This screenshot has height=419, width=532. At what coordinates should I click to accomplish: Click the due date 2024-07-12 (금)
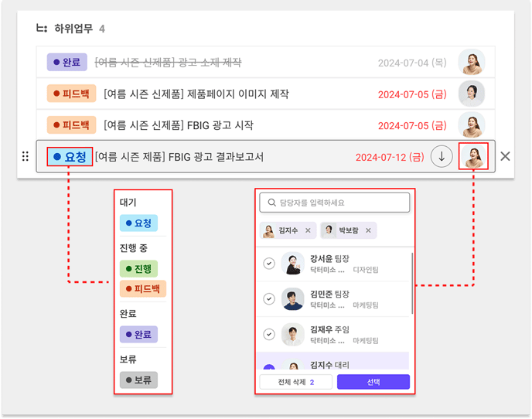(x=390, y=157)
